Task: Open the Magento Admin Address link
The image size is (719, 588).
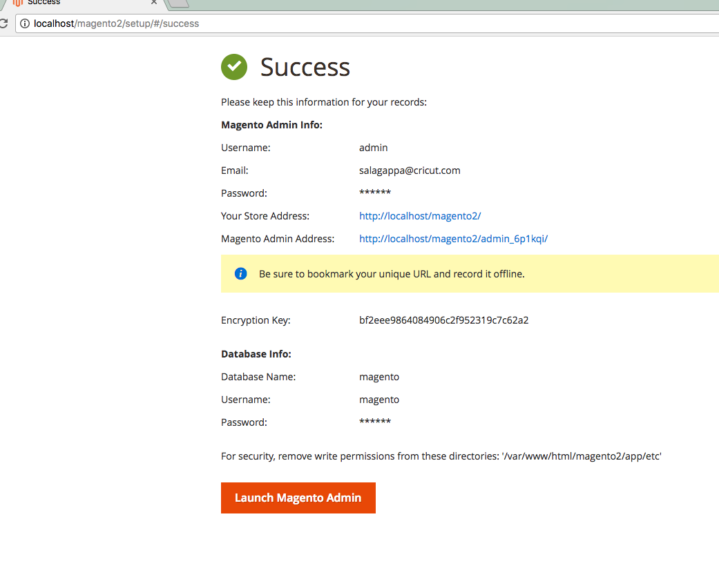Action: coord(454,239)
